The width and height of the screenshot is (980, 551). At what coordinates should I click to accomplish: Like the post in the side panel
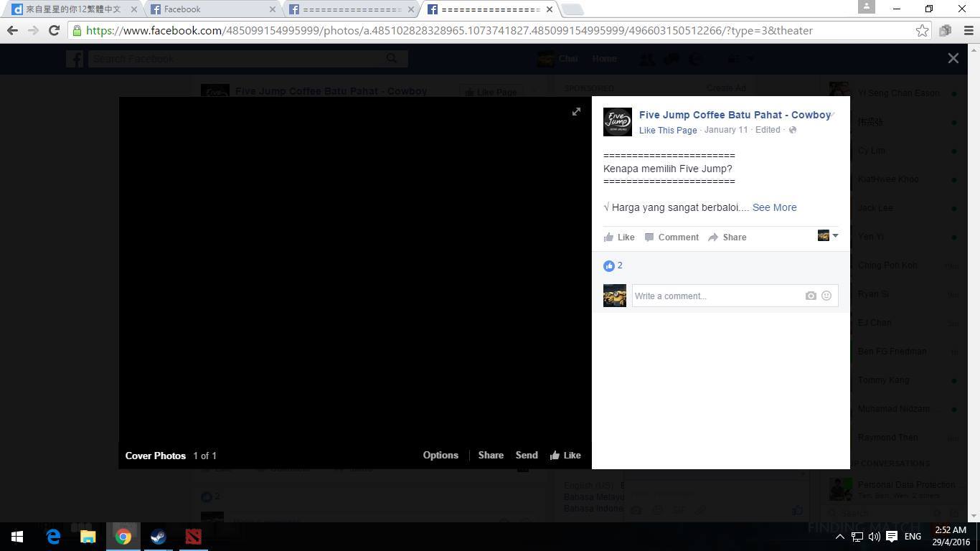(619, 237)
